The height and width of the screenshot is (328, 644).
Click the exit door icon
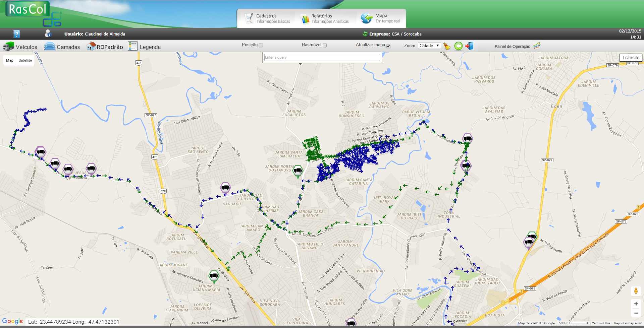pyautogui.click(x=469, y=46)
